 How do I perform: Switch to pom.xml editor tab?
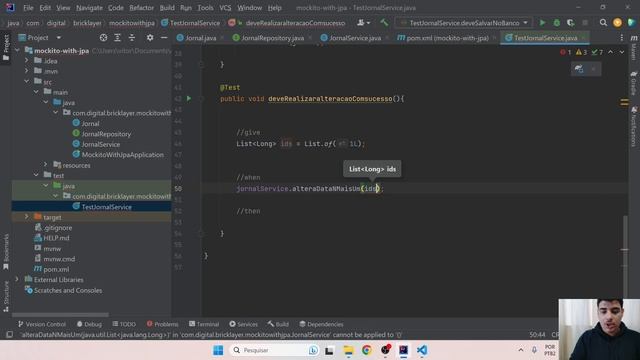[x=447, y=38]
